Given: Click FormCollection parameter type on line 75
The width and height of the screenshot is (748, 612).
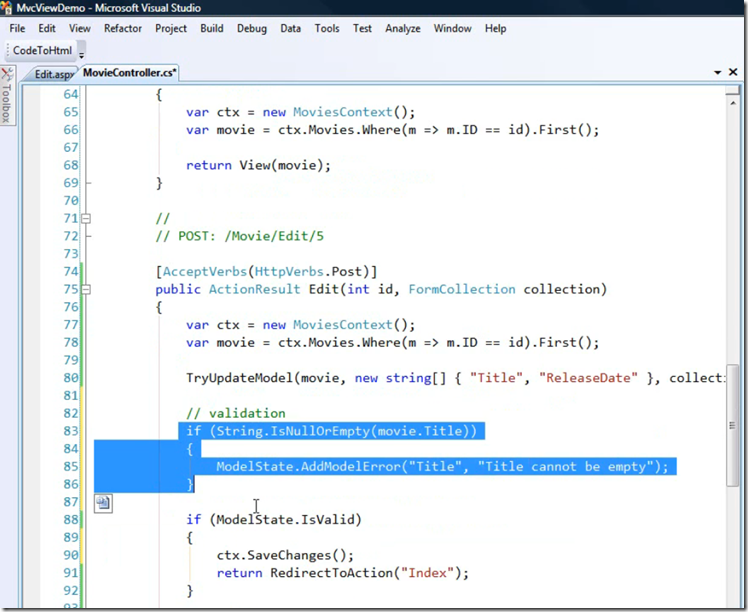Looking at the screenshot, I should click(x=462, y=289).
